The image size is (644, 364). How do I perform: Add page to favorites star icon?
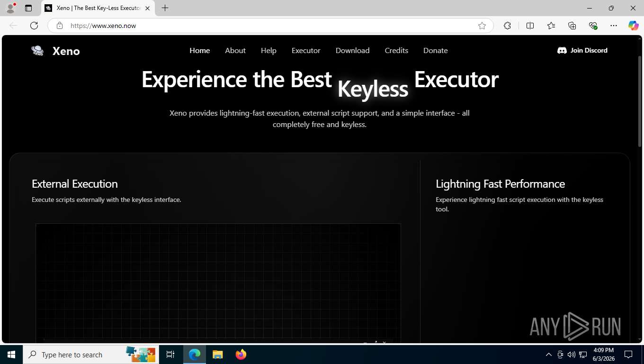(482, 26)
